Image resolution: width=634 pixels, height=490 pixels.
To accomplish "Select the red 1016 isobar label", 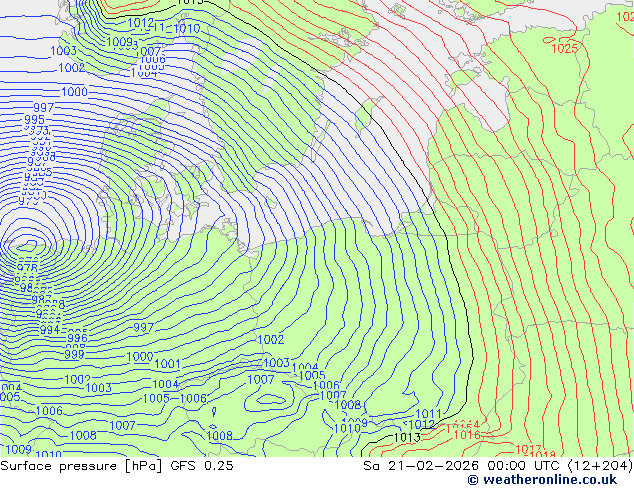I will coord(467,435).
